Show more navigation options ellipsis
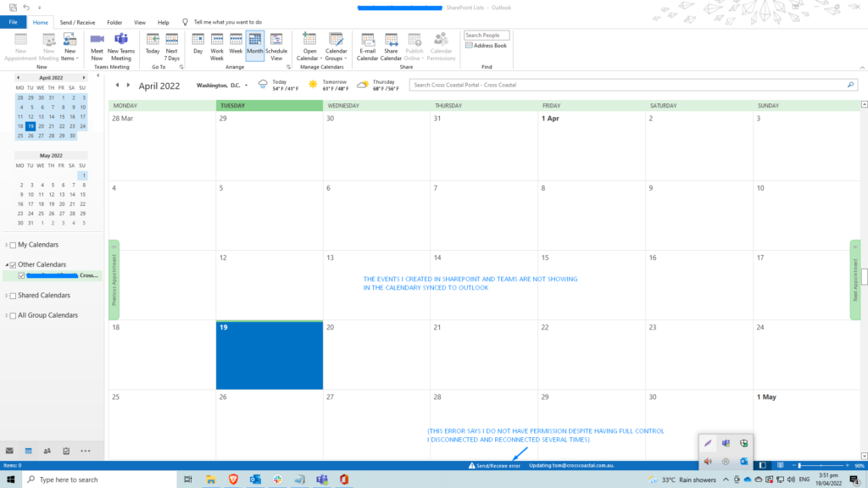The height and width of the screenshot is (488, 868). [x=86, y=451]
